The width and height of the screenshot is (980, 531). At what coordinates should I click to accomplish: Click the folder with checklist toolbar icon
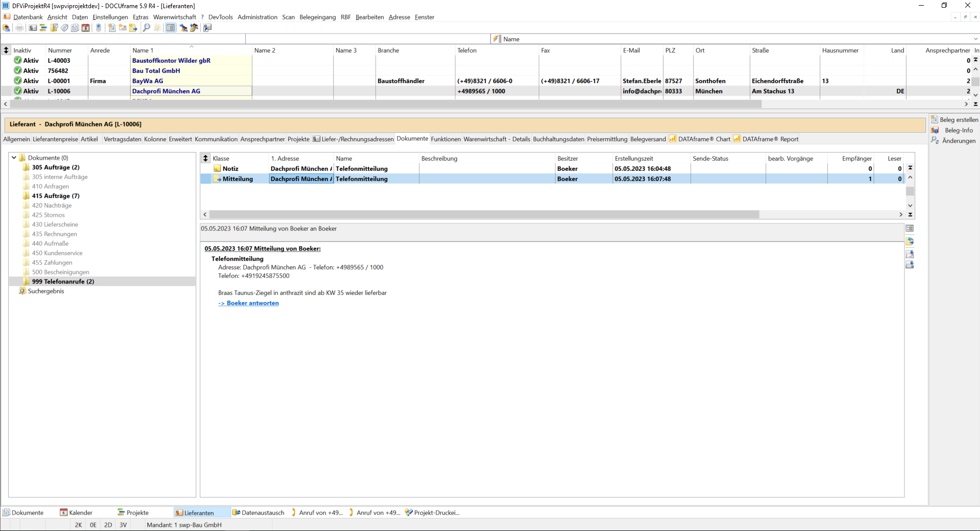(54, 28)
